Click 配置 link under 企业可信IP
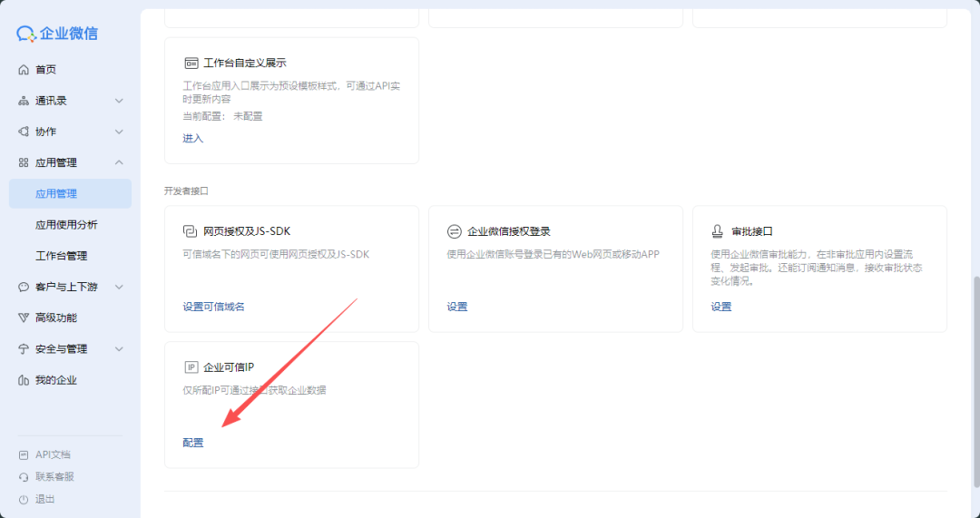The image size is (980, 518). 193,443
